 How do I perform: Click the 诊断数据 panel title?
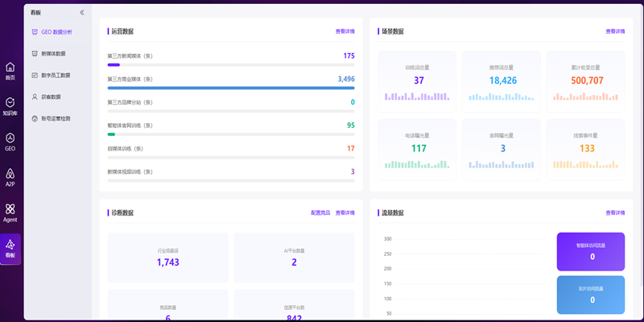(x=122, y=213)
